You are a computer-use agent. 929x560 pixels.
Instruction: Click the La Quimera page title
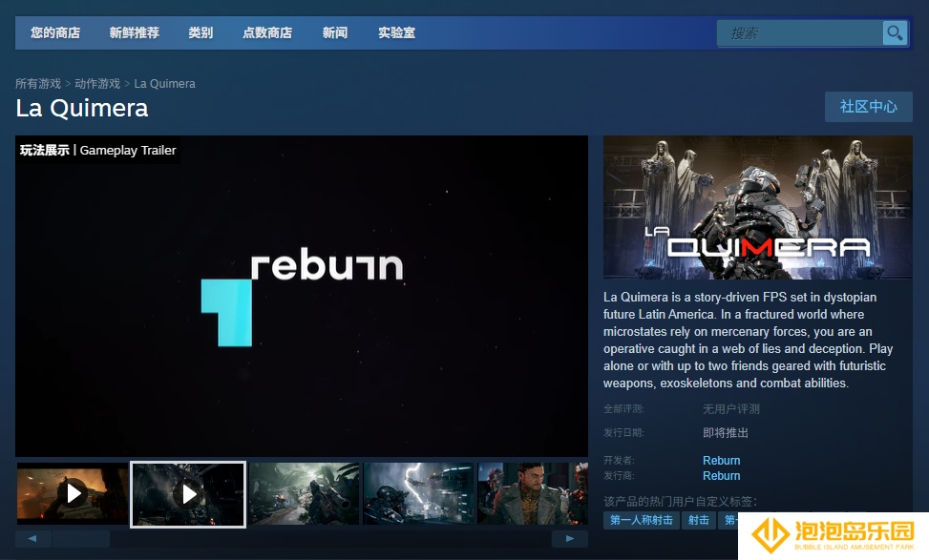82,109
